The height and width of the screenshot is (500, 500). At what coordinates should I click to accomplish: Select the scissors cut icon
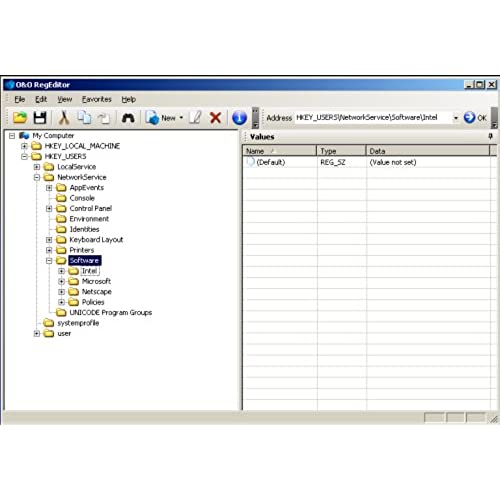[64, 118]
